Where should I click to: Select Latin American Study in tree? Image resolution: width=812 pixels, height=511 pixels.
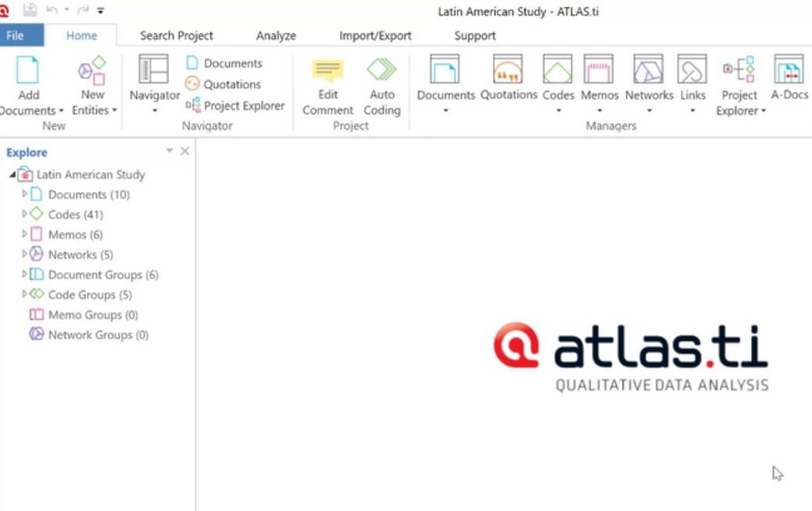[x=90, y=175]
